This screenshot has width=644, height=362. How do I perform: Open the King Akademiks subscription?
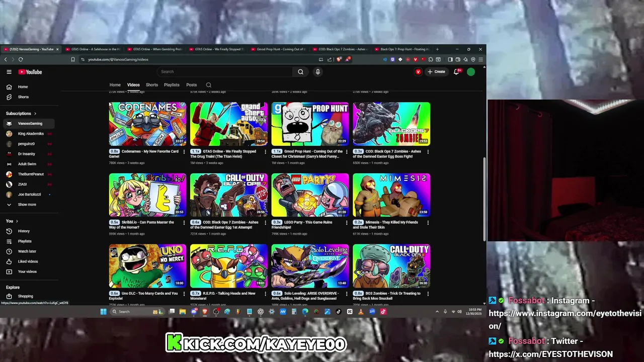click(30, 134)
